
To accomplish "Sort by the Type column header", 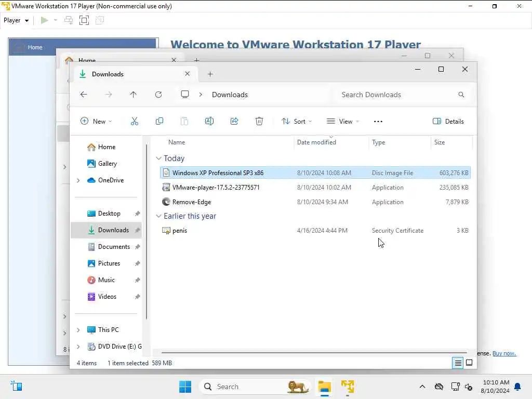I will 400,142.
